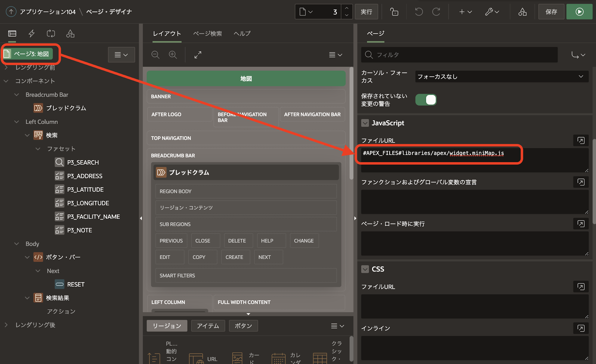Expand layout pane with diagonal arrows icon
The image size is (596, 364).
198,55
